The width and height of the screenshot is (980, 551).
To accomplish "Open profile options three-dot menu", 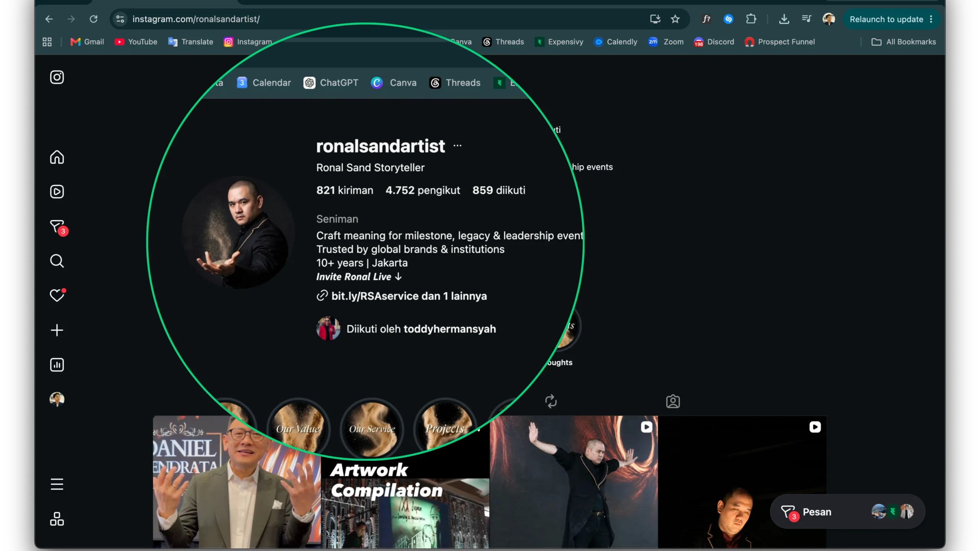I will point(457,146).
